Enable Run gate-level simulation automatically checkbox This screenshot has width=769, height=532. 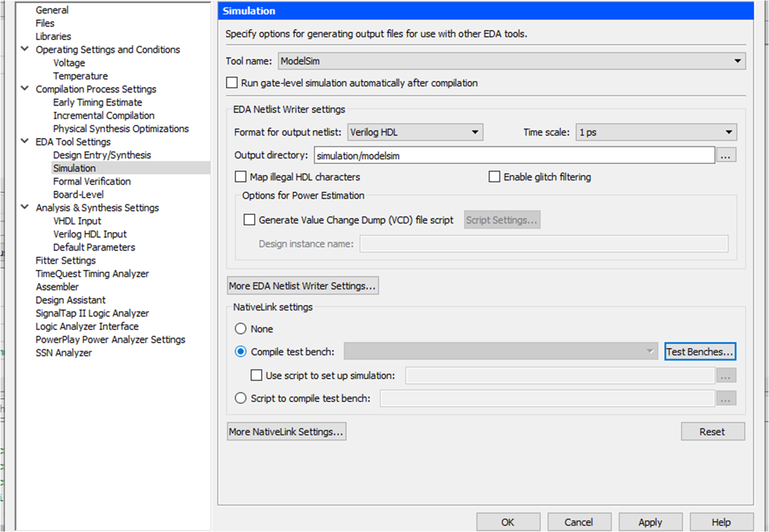(x=232, y=83)
